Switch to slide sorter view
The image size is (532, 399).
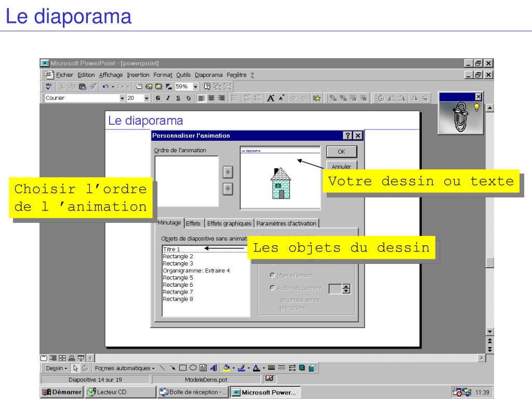click(62, 358)
